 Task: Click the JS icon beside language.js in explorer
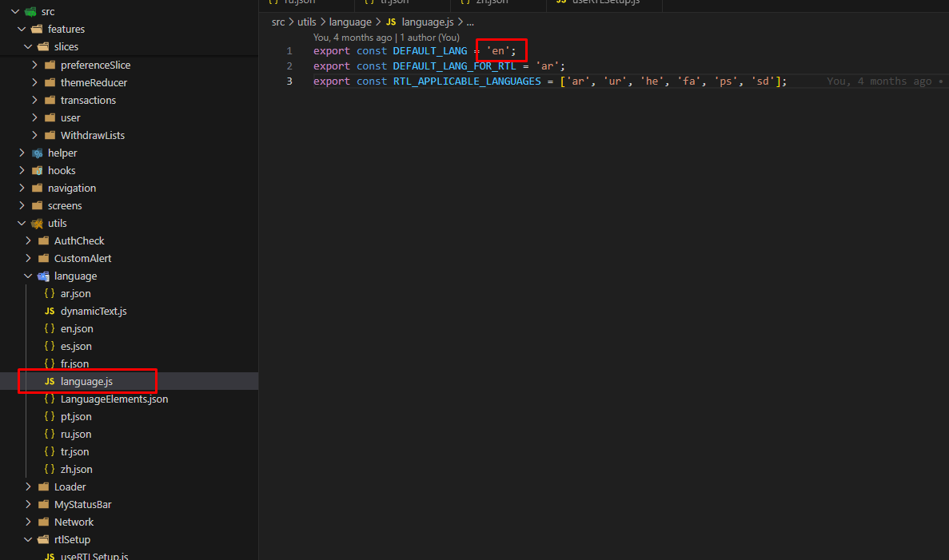tap(50, 381)
